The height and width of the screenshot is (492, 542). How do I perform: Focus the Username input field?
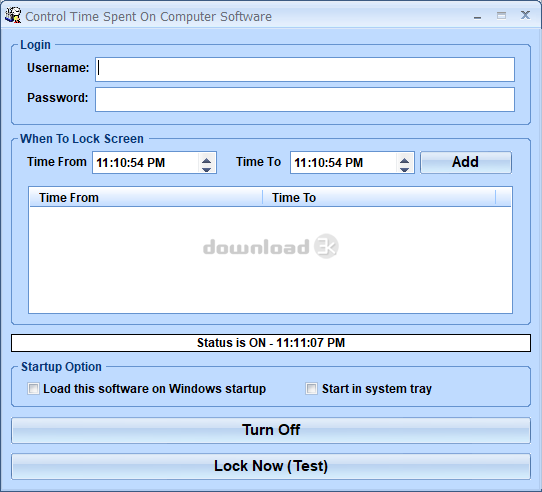point(305,69)
